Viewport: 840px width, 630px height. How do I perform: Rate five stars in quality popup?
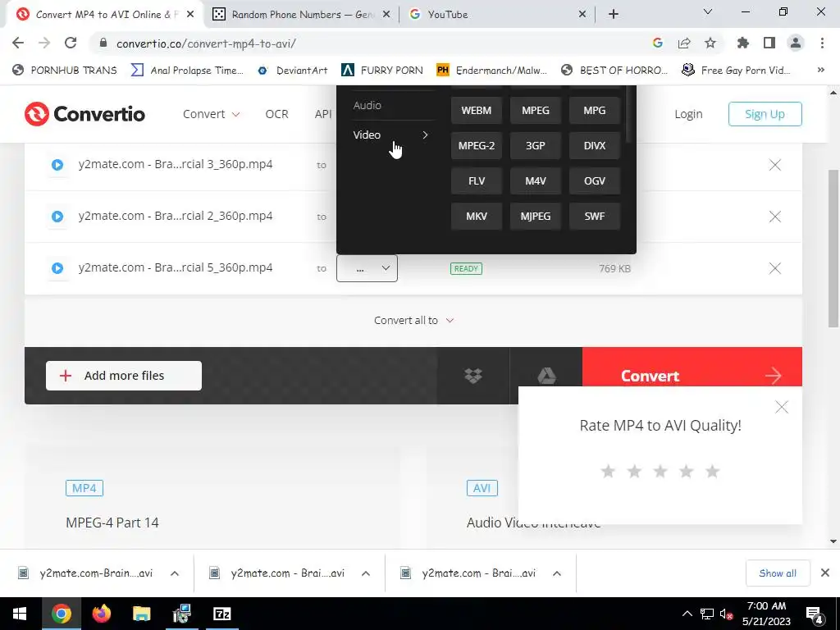click(713, 472)
